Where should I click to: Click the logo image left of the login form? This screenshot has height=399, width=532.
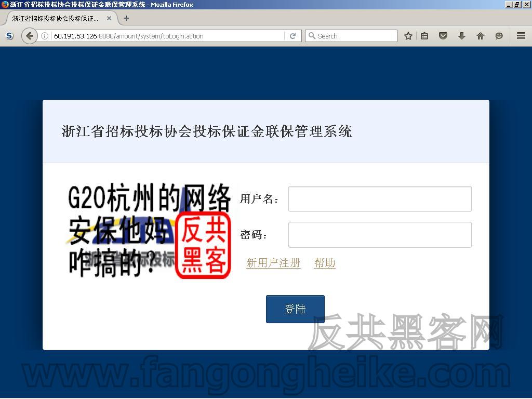150,230
